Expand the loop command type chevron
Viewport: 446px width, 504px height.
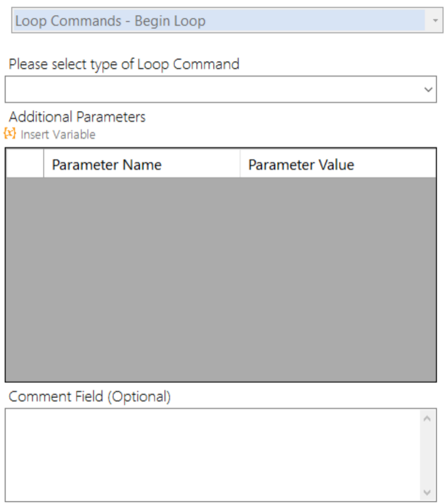point(428,90)
